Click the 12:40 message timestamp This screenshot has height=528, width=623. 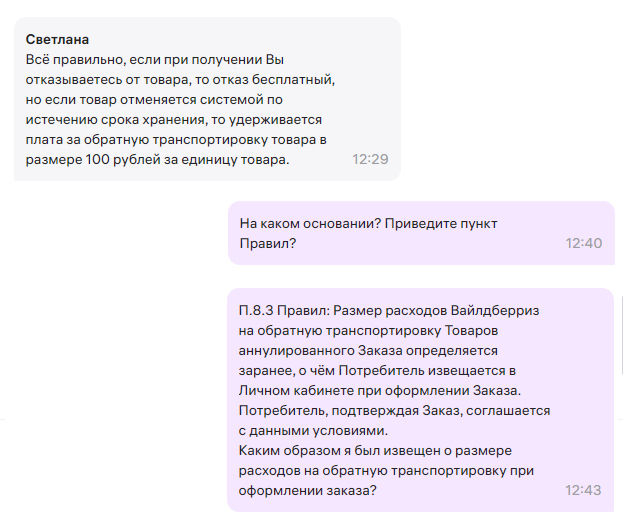click(x=583, y=243)
